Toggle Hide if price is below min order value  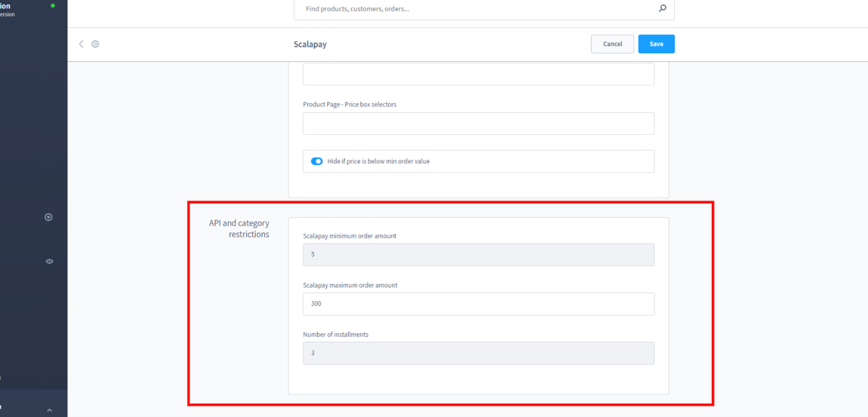[x=317, y=161]
